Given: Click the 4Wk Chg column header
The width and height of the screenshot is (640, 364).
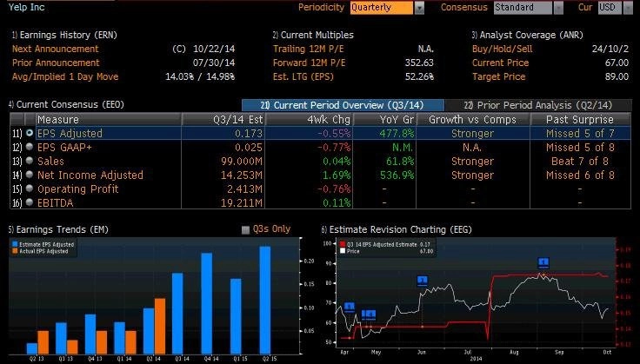Looking at the screenshot, I should [x=309, y=119].
